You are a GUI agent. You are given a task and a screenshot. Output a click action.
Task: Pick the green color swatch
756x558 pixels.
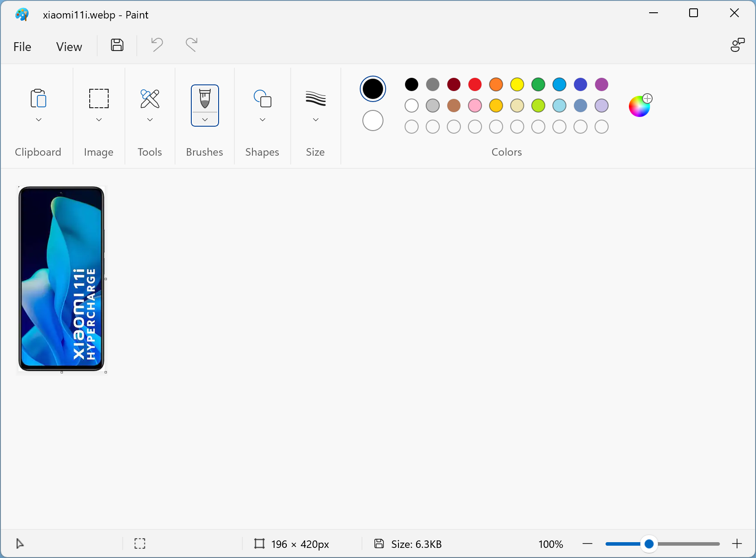[538, 84]
